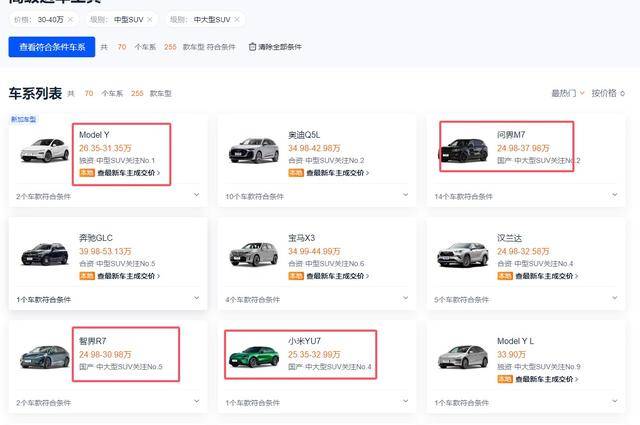This screenshot has width=640, height=425.
Task: Click the 本地 badge under Model Y
Action: (x=86, y=172)
